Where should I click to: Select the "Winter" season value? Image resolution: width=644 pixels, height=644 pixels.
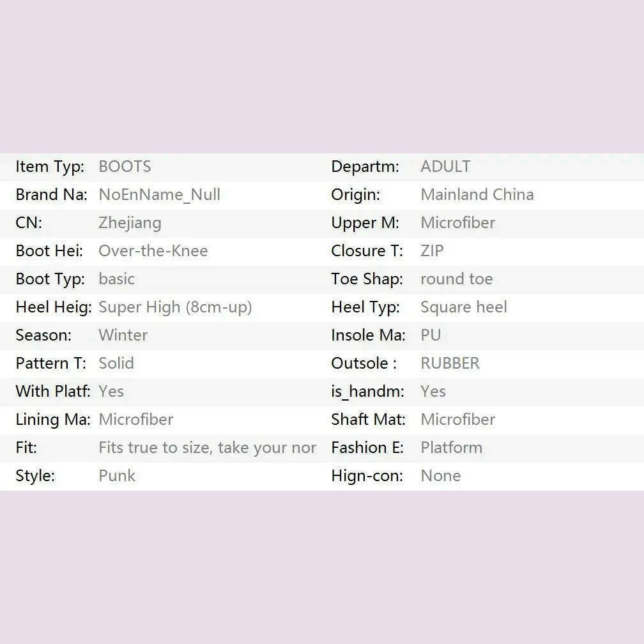tap(123, 335)
